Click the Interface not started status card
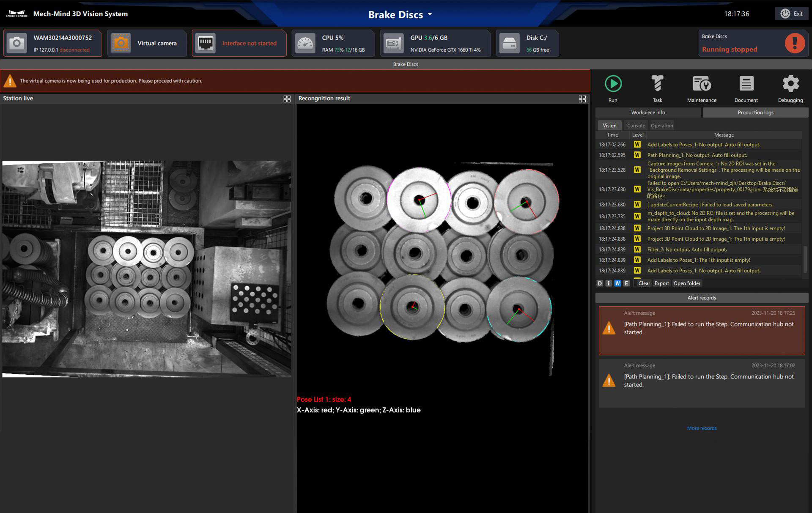 [239, 43]
